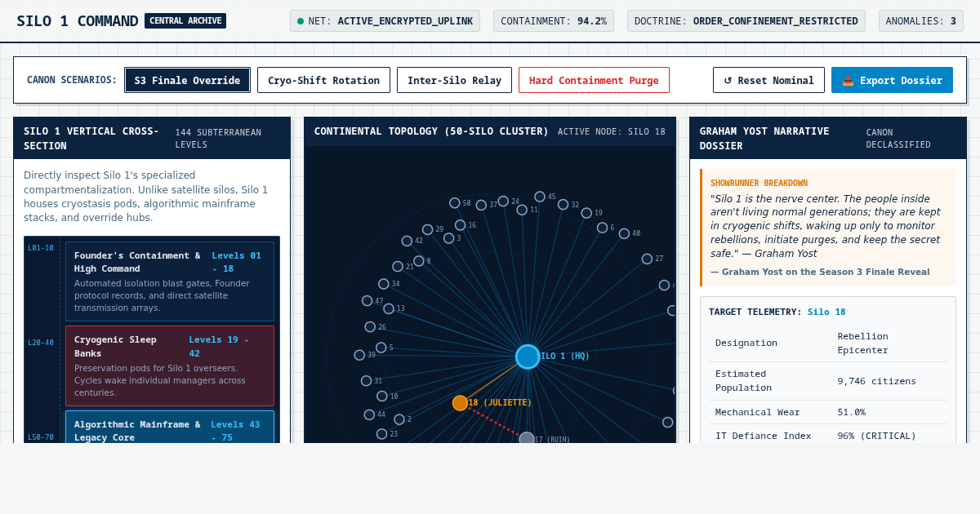Pick silo node 45 on the topology map

(x=540, y=197)
